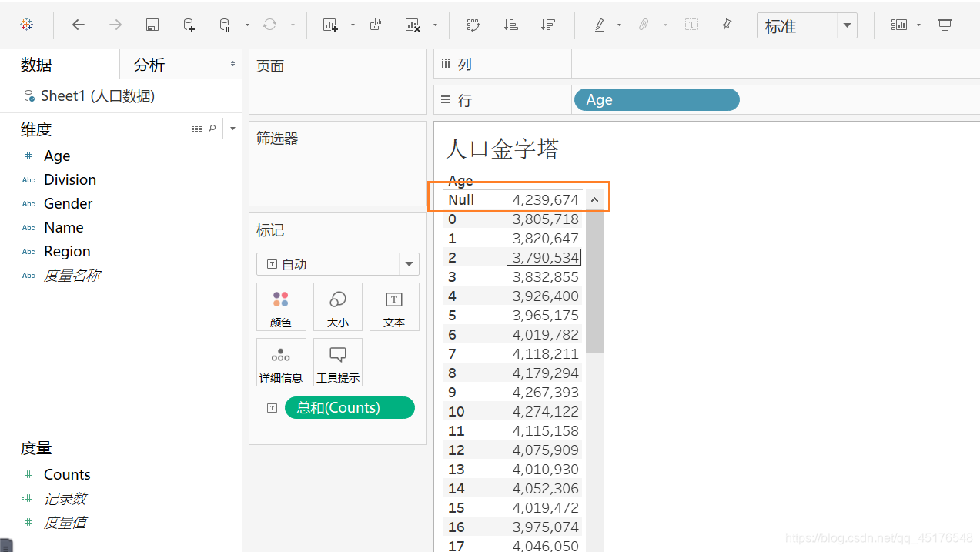Click the 文本 marks button

tap(394, 307)
